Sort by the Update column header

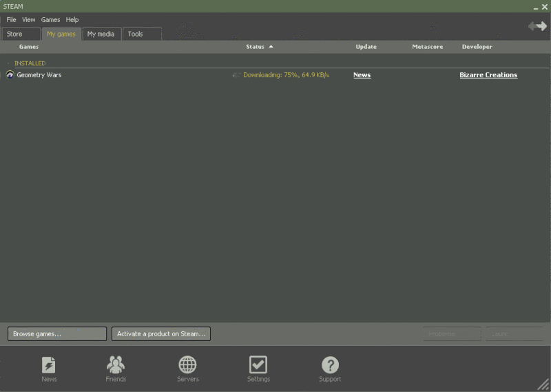[366, 47]
